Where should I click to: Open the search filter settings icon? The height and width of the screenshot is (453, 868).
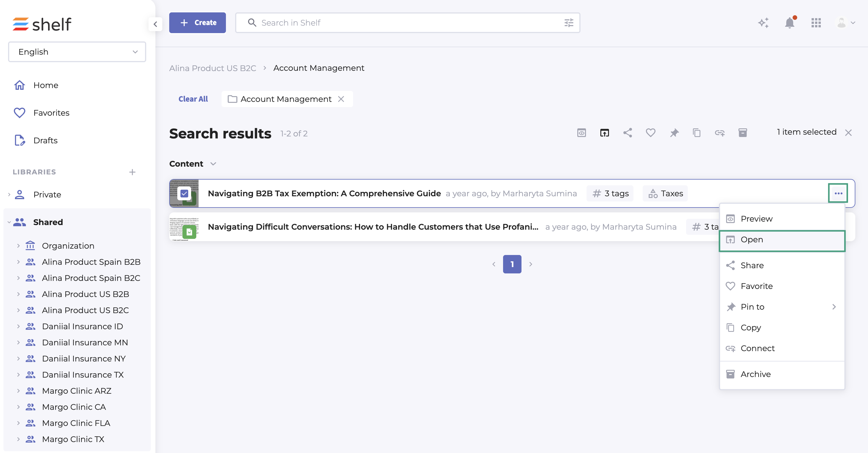(x=568, y=23)
